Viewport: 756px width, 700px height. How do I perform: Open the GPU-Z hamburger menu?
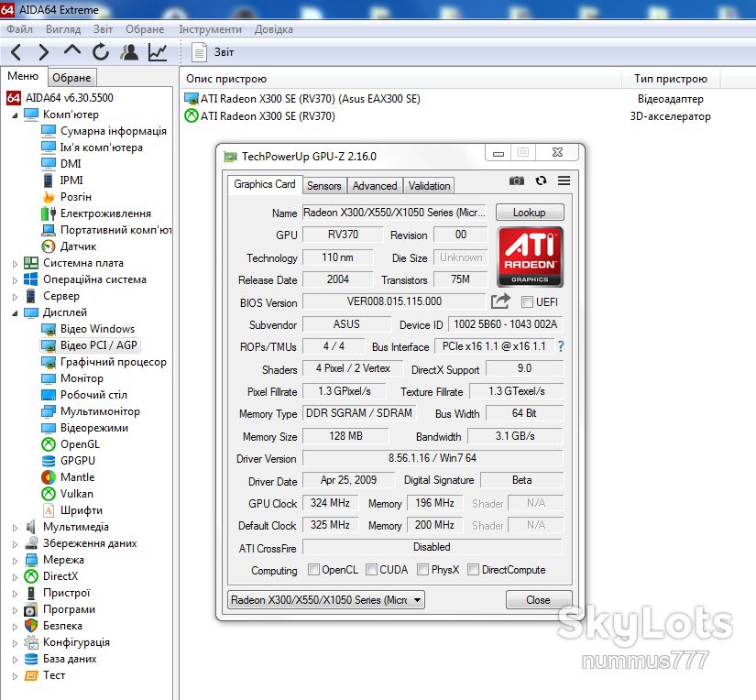click(x=564, y=180)
